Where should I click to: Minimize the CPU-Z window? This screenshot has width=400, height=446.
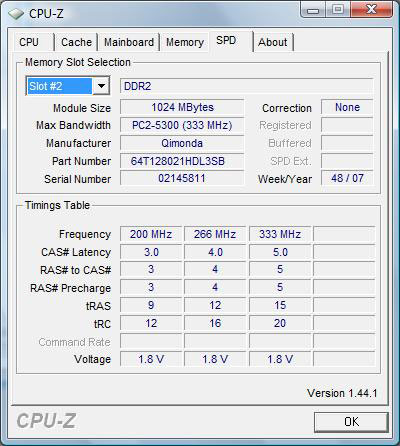(313, 10)
